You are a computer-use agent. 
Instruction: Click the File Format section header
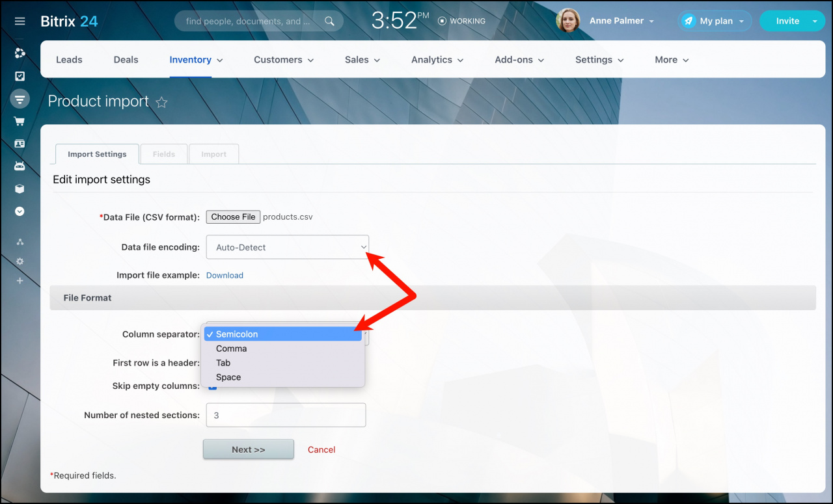(433, 298)
